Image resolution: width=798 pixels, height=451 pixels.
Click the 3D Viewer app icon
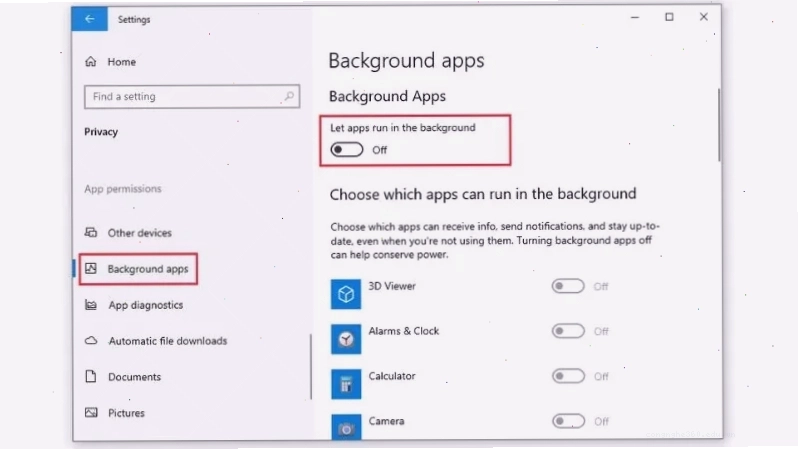pyautogui.click(x=346, y=294)
